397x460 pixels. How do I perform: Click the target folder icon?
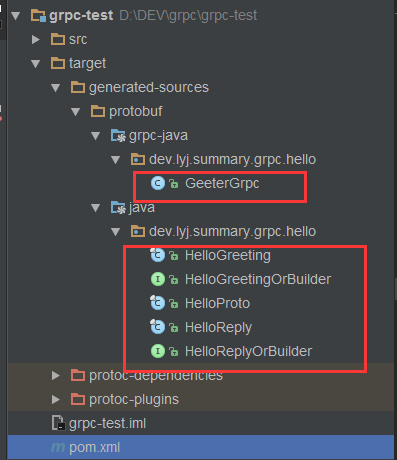click(58, 63)
